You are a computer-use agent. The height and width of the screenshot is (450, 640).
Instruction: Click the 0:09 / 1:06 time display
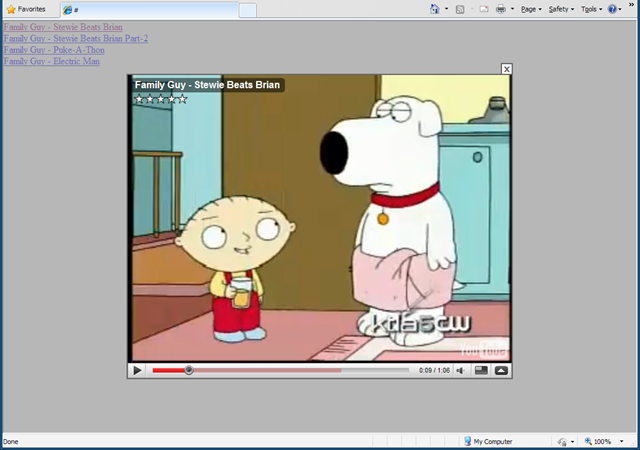434,370
